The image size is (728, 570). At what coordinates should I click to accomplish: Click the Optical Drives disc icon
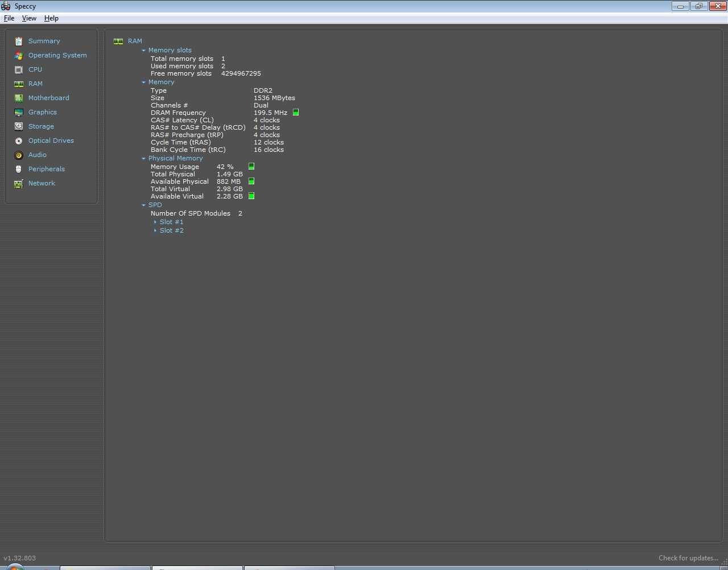19,141
